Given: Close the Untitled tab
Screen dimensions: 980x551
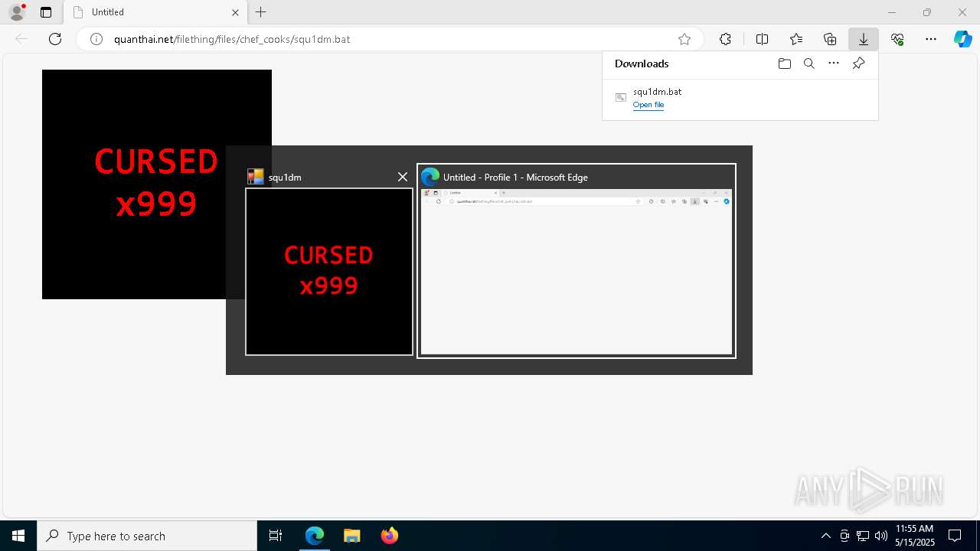Looking at the screenshot, I should 236,12.
